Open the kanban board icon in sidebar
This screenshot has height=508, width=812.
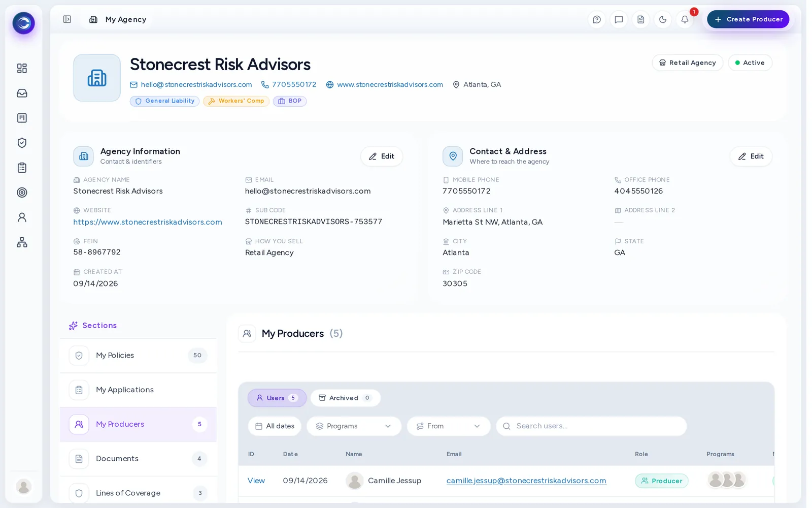[22, 118]
